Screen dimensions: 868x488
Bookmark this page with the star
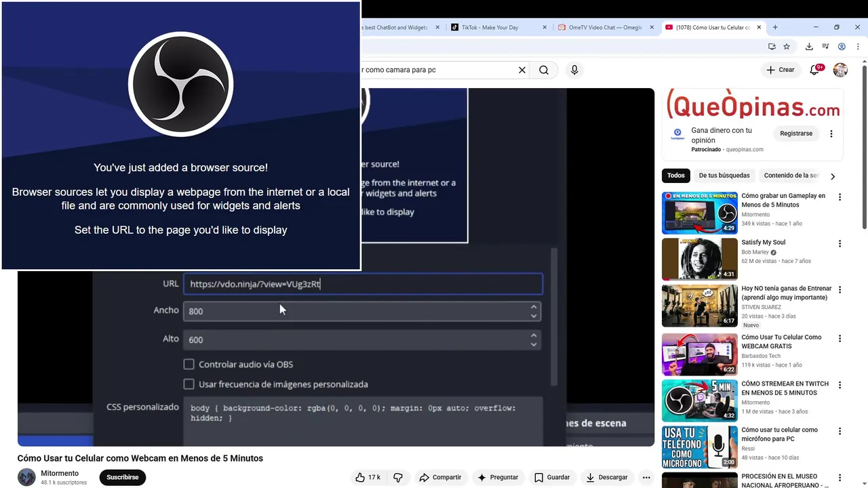point(787,47)
